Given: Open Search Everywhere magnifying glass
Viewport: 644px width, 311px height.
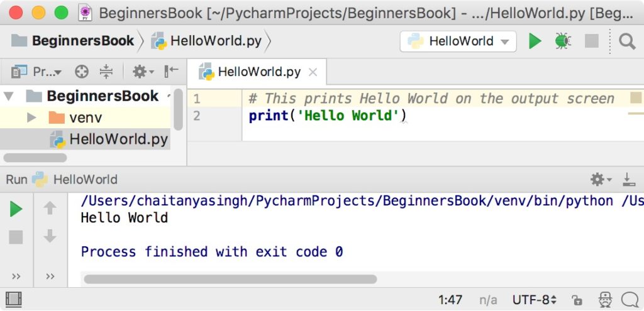Looking at the screenshot, I should tap(627, 41).
